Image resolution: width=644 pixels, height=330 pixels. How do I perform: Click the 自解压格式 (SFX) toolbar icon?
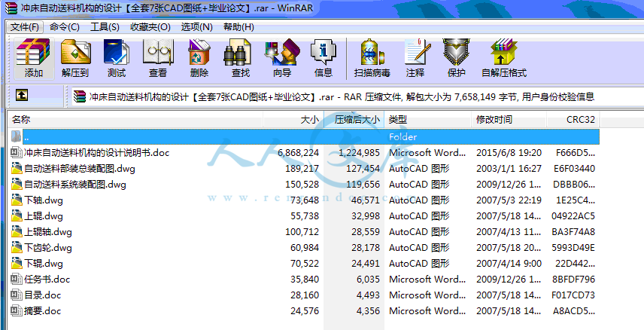[x=503, y=53]
